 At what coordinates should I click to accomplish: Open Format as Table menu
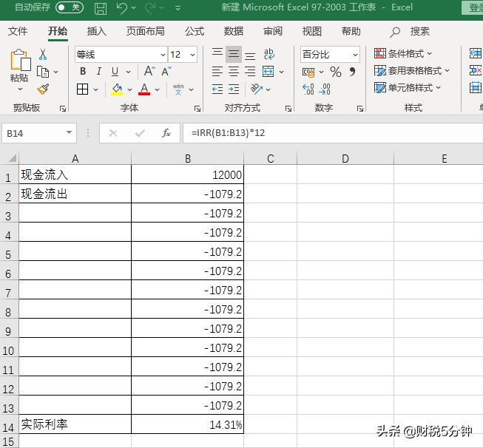click(412, 71)
